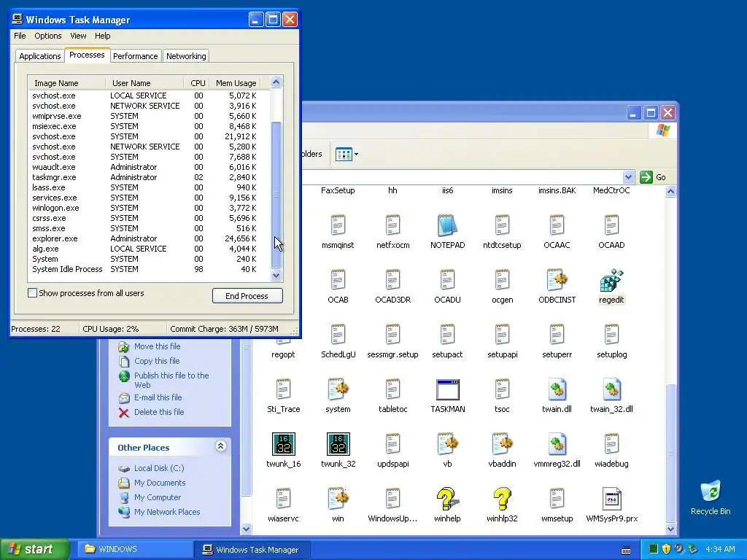
Task: Sort by Image Name column header
Action: tap(66, 83)
